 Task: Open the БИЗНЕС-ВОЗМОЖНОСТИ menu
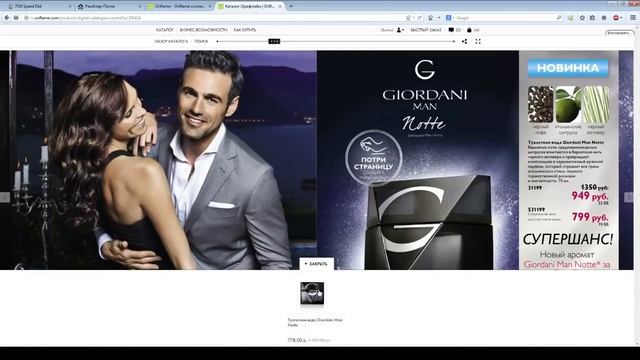click(x=203, y=30)
